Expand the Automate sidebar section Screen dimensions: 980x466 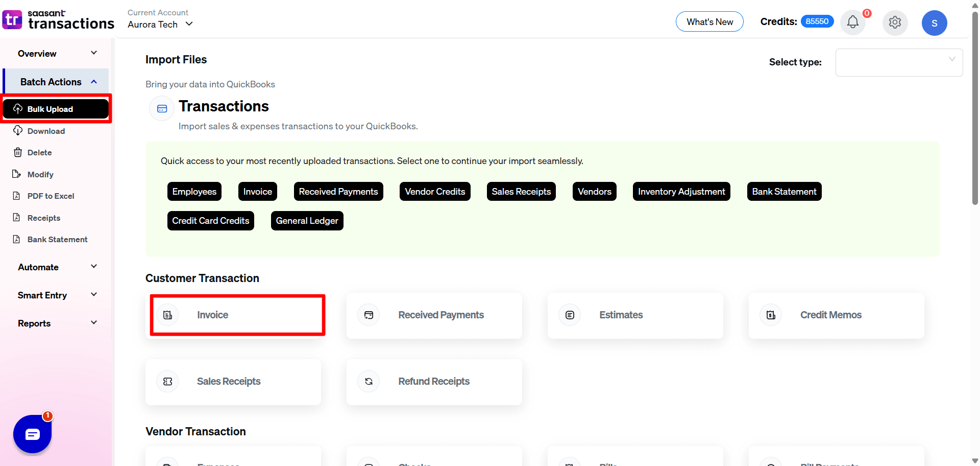point(56,267)
